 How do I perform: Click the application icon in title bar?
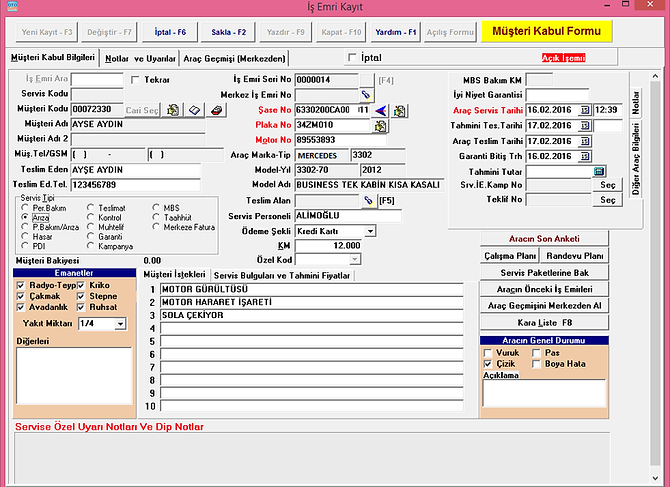point(12,6)
